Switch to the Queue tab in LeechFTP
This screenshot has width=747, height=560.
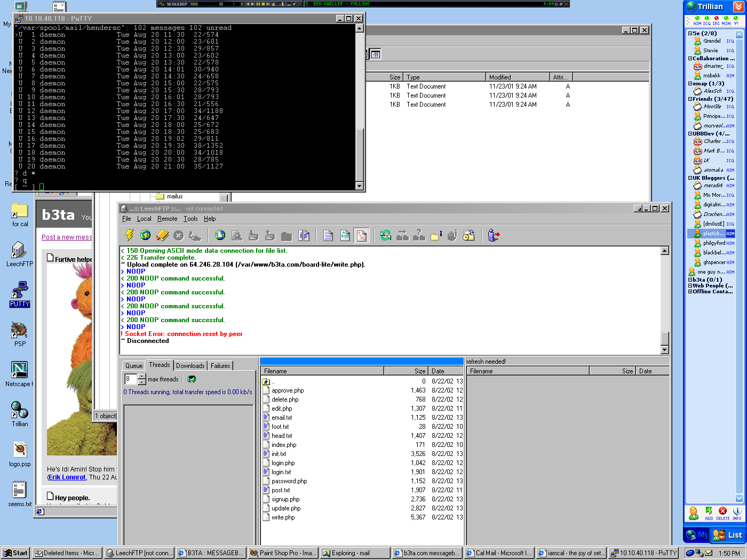click(x=134, y=366)
